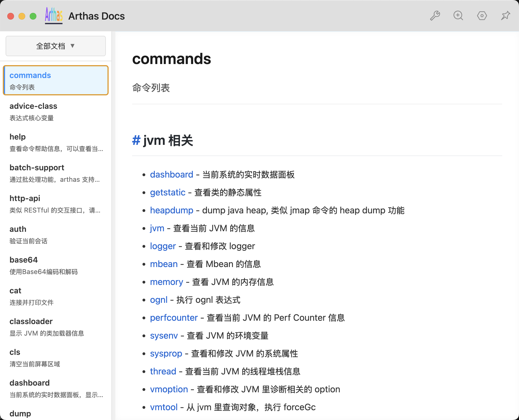Open the thread command link
519x420 pixels.
[163, 371]
